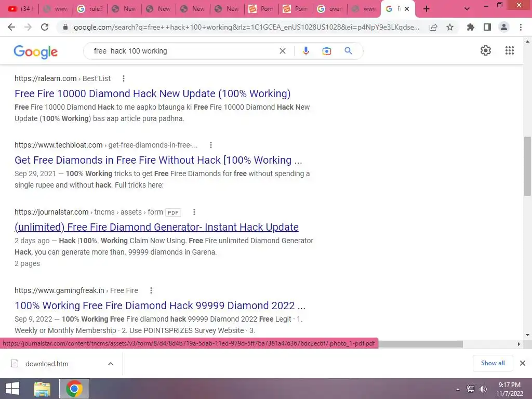Open the download.htm file
This screenshot has width=532, height=399.
coord(47,364)
